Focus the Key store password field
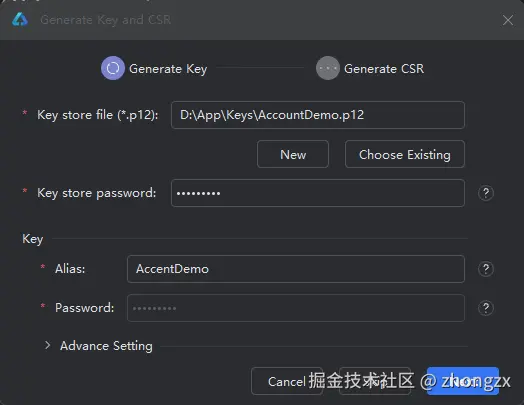524x405 pixels. coord(318,193)
